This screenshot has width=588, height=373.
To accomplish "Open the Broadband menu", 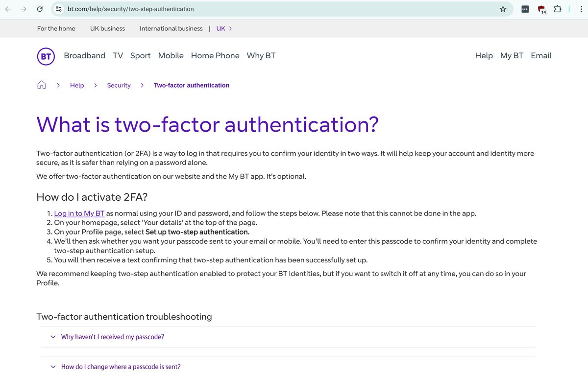I will (x=84, y=56).
